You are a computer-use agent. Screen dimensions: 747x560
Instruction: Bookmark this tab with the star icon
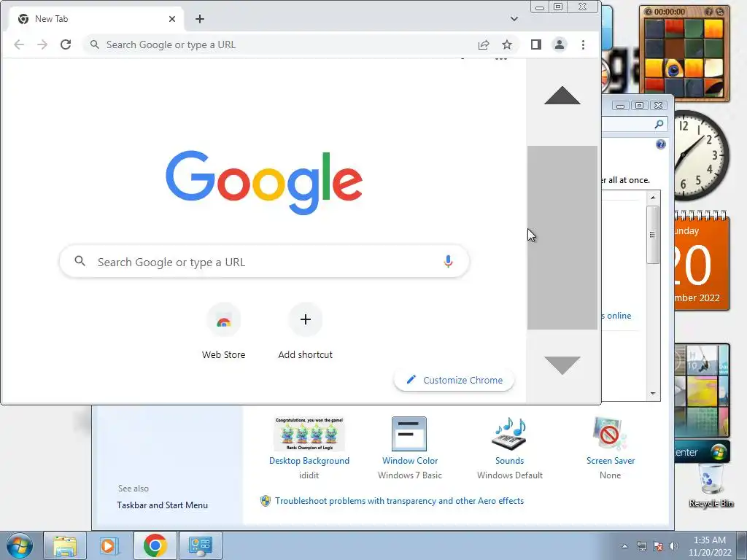[507, 44]
